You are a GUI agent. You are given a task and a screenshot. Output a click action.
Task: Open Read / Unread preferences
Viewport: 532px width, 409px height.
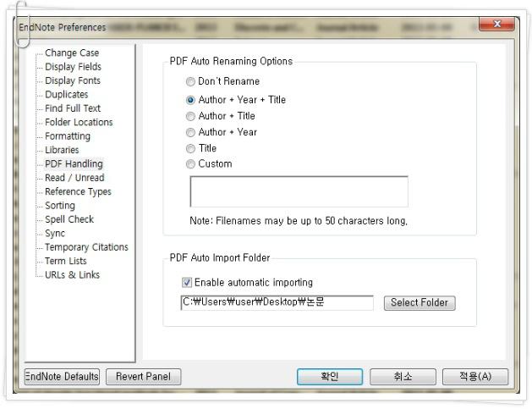point(74,178)
